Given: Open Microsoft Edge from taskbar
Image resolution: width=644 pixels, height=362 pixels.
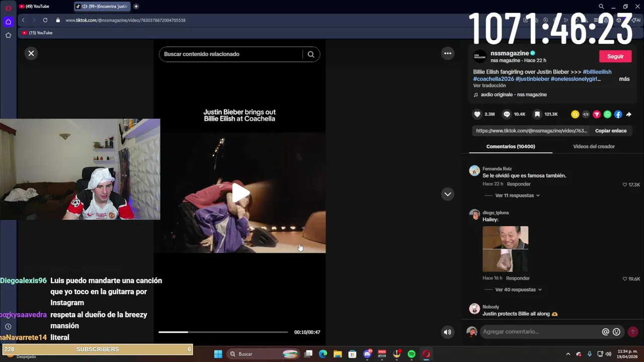Looking at the screenshot, I should point(323,354).
